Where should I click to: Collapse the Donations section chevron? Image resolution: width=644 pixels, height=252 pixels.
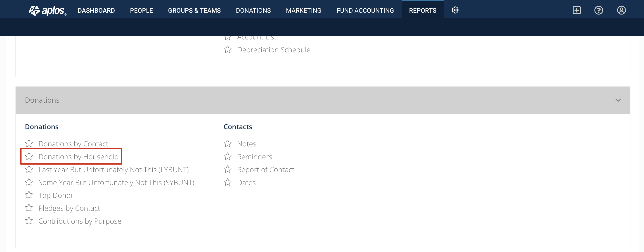[x=618, y=100]
